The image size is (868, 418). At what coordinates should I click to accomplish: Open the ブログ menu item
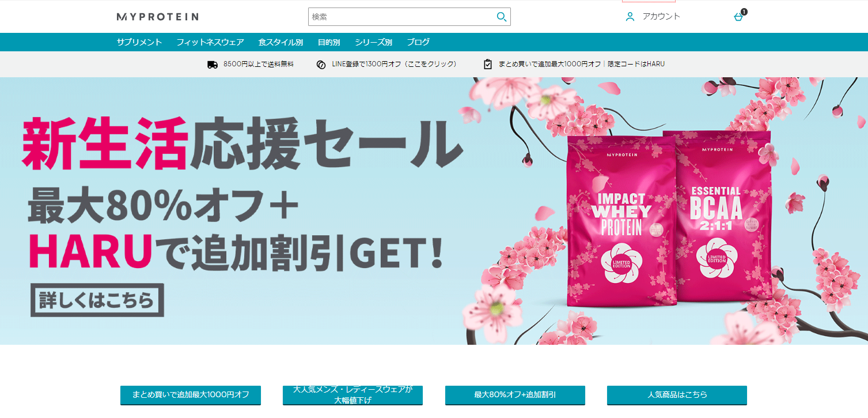click(418, 42)
